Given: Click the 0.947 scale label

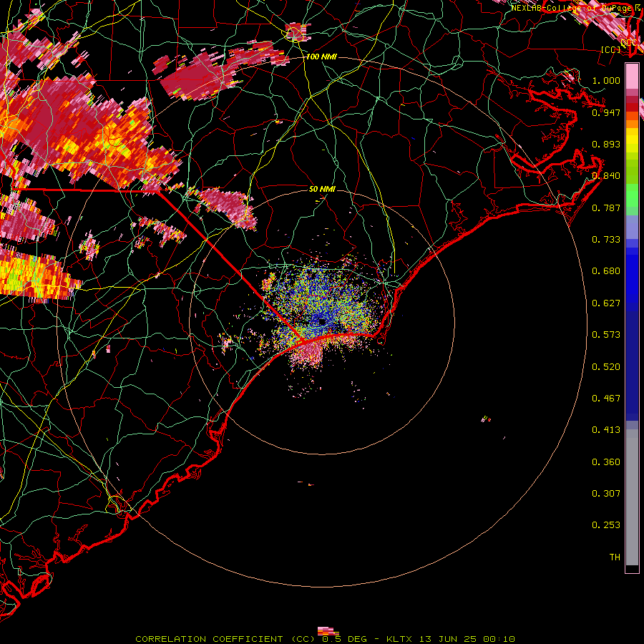Looking at the screenshot, I should 606,112.
